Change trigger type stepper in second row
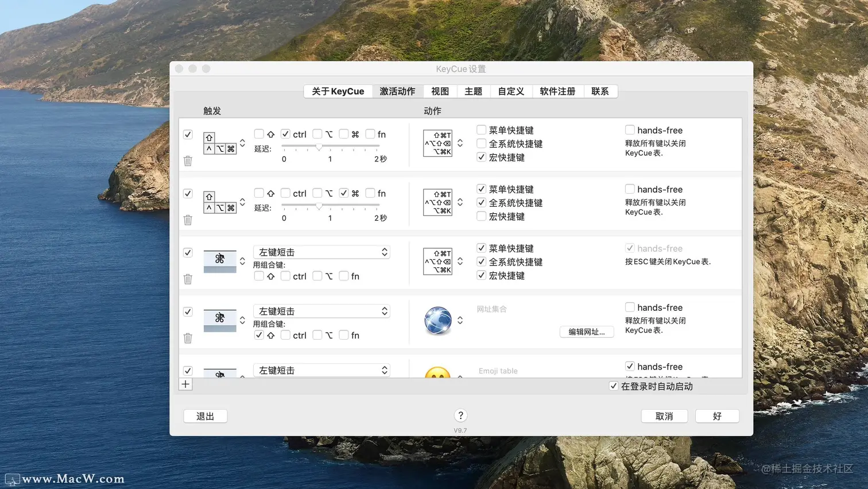 [x=242, y=202]
